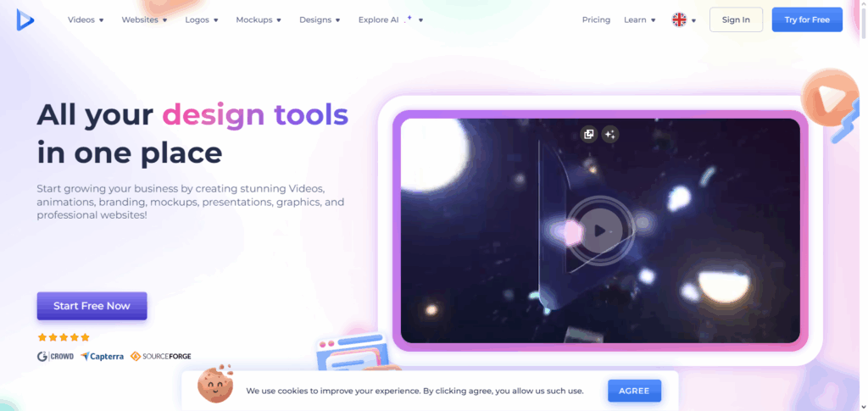Click Start Free Now button
Image resolution: width=868 pixels, height=411 pixels.
(x=92, y=306)
